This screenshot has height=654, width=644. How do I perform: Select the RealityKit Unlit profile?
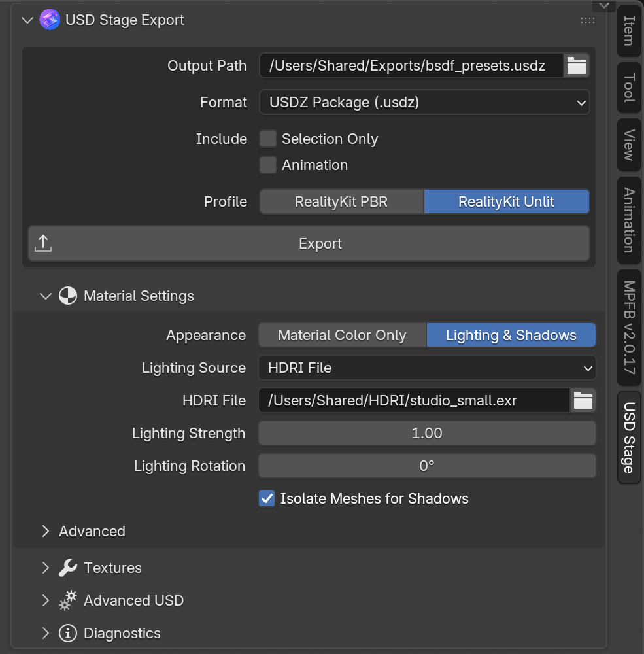pyautogui.click(x=506, y=202)
